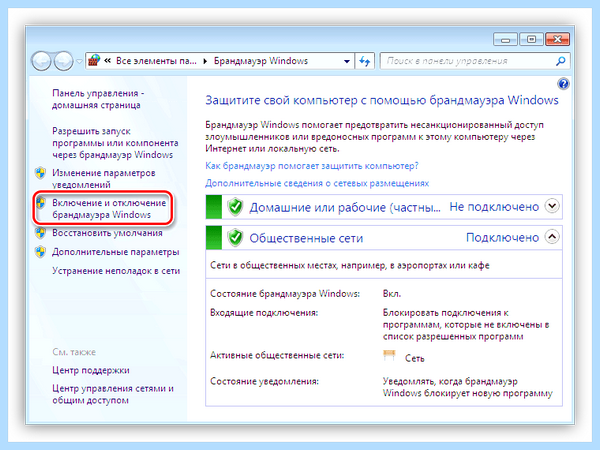Click shield icon beside 'Включение и отключение'
The height and width of the screenshot is (450, 600).
pyautogui.click(x=40, y=203)
